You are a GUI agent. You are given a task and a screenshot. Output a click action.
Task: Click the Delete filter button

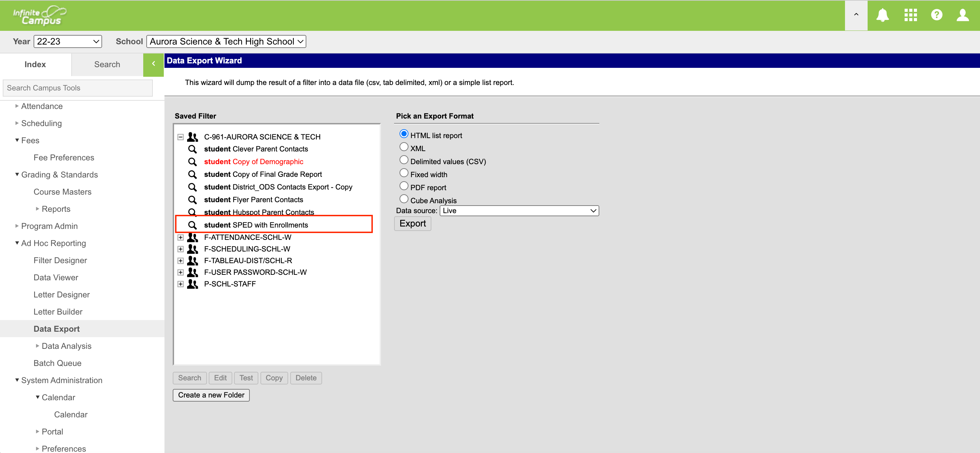tap(306, 378)
